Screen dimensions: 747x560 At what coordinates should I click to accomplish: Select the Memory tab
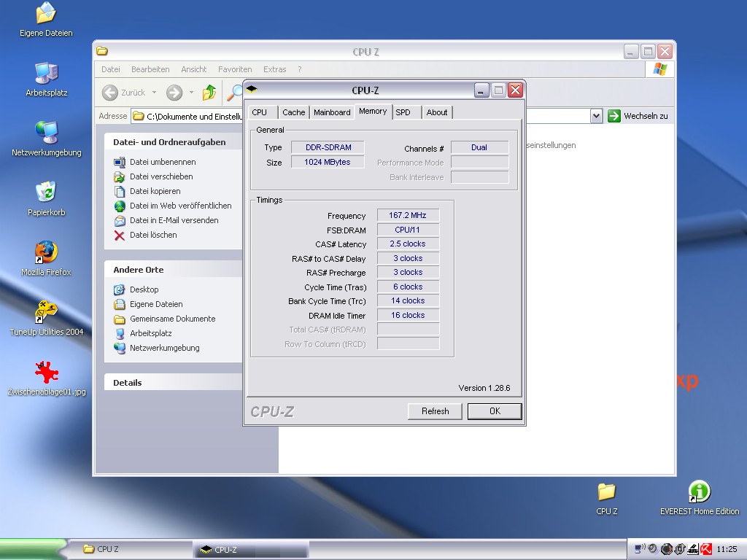tap(373, 112)
